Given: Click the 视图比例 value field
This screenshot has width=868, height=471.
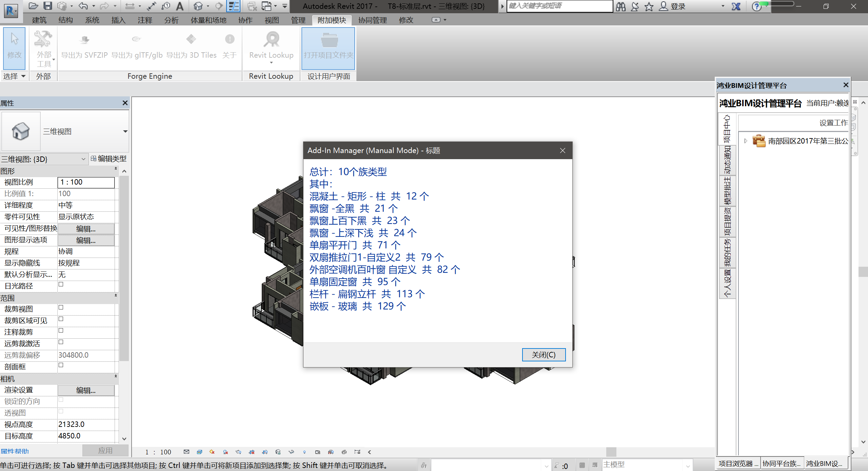Looking at the screenshot, I should coord(86,182).
